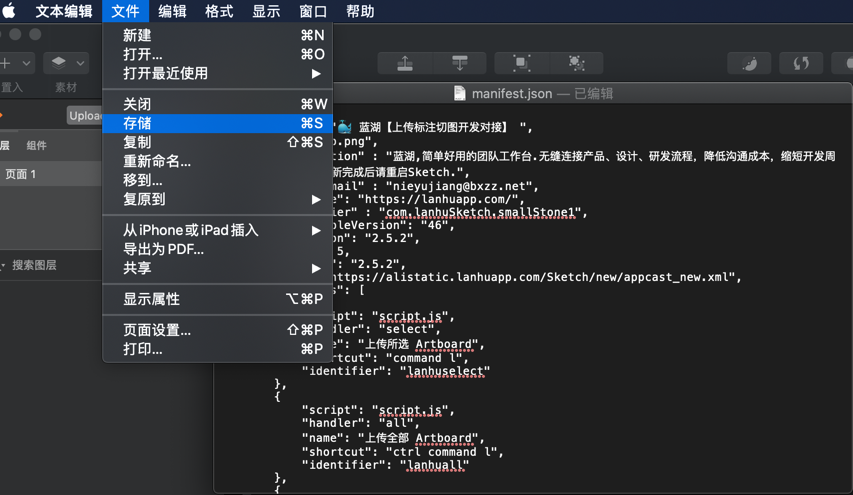853x495 pixels.
Task: Click the https://lanhuapp.com/ text
Action: tap(442, 199)
